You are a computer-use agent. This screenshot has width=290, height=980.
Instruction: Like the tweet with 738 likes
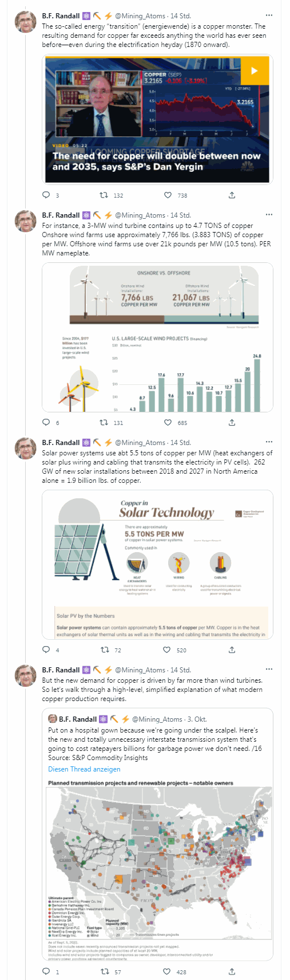click(168, 195)
